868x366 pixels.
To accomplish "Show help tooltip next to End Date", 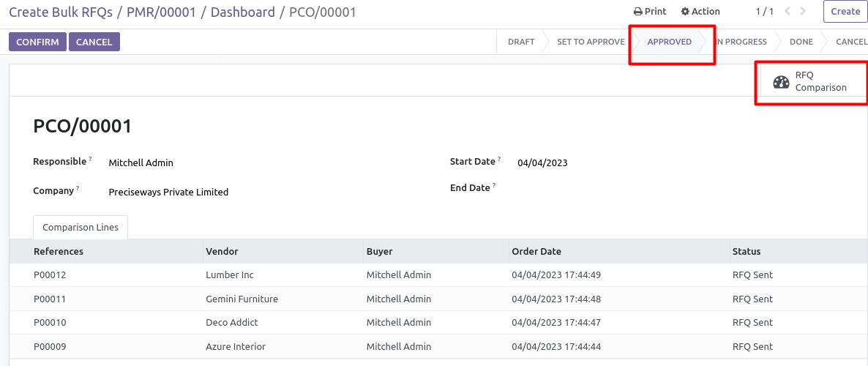I will pyautogui.click(x=494, y=185).
